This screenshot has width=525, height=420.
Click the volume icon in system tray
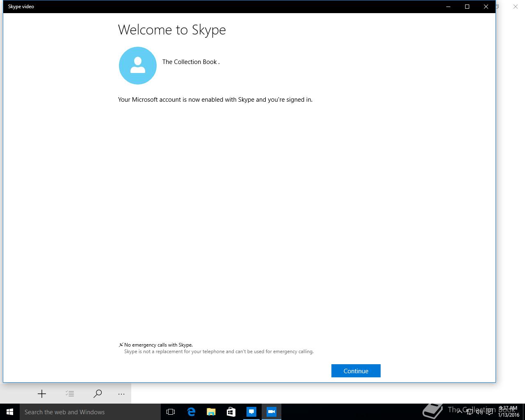pyautogui.click(x=479, y=412)
